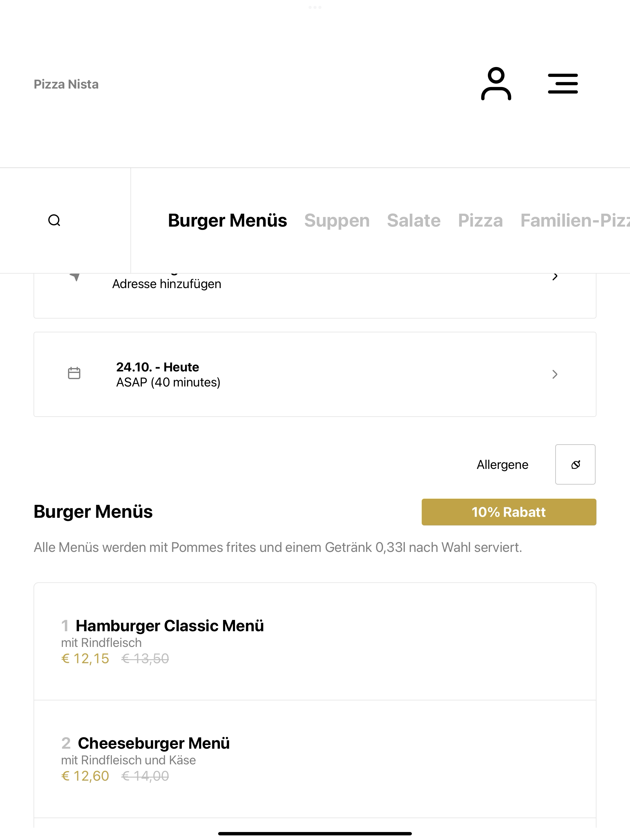Viewport: 630px width, 840px height.
Task: Switch to the Suppen category tab
Action: tap(337, 220)
